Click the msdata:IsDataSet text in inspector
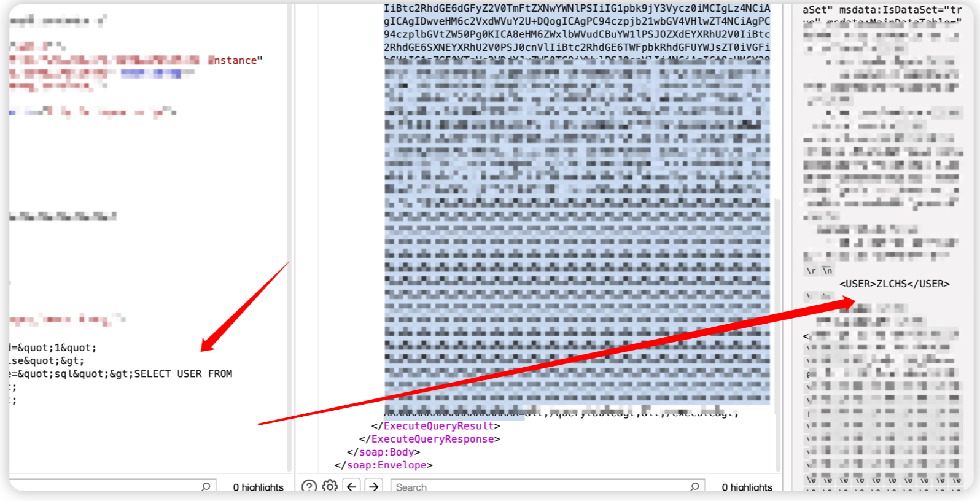980x501 pixels. pyautogui.click(x=901, y=10)
